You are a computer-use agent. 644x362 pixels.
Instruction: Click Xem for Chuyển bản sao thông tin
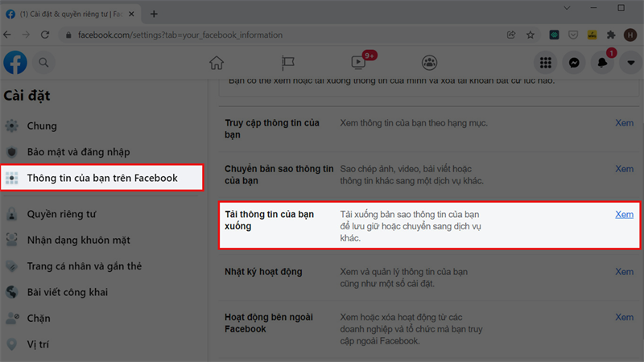pos(624,169)
